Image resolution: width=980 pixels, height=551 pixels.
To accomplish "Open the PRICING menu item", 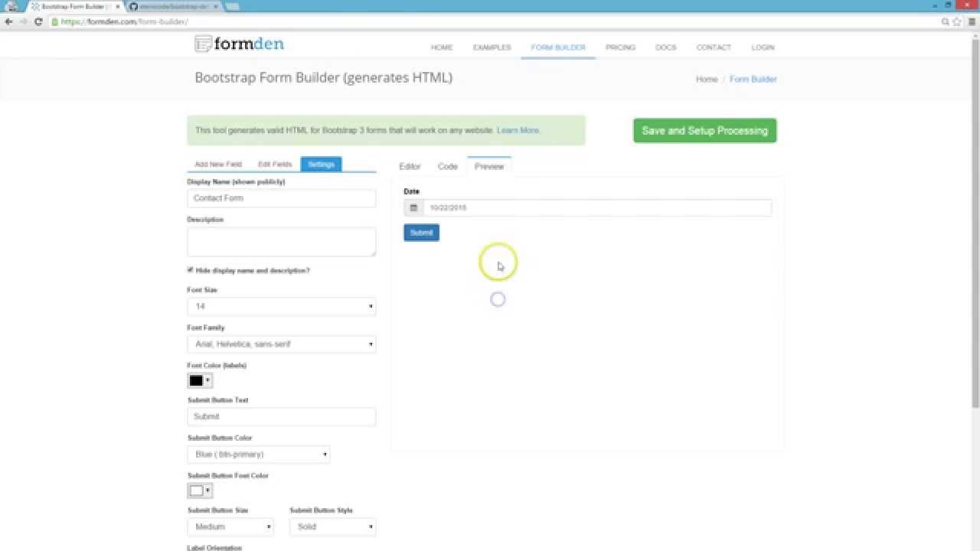I will click(x=620, y=47).
